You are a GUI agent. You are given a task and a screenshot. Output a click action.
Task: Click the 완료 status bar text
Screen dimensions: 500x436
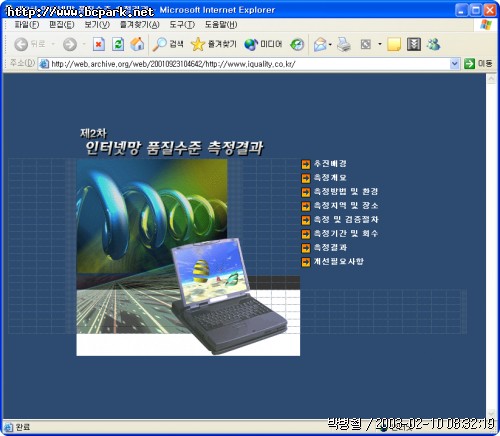pyautogui.click(x=23, y=427)
